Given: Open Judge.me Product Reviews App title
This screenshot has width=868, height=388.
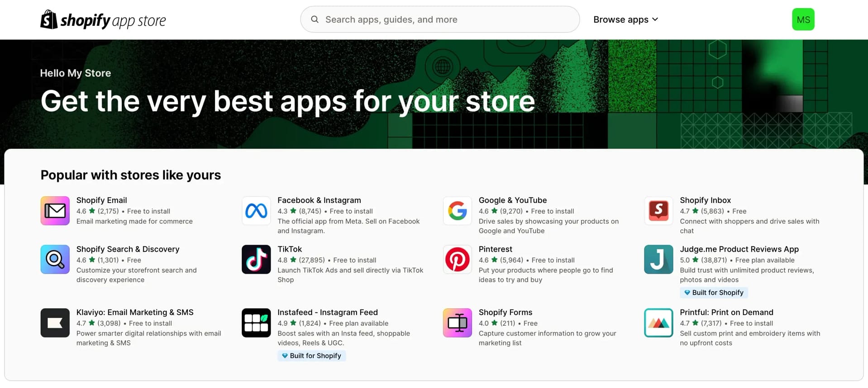Looking at the screenshot, I should point(739,249).
